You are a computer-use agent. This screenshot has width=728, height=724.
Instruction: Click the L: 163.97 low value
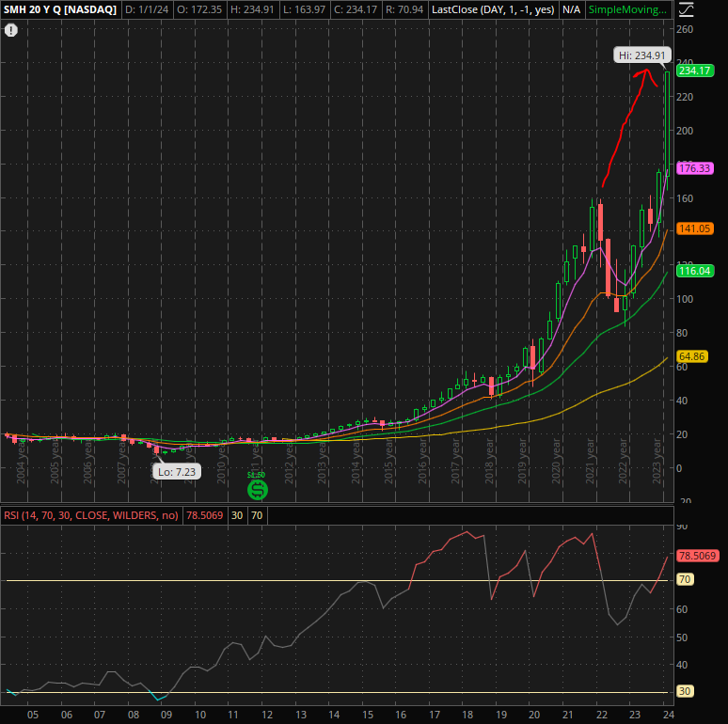[x=304, y=9]
